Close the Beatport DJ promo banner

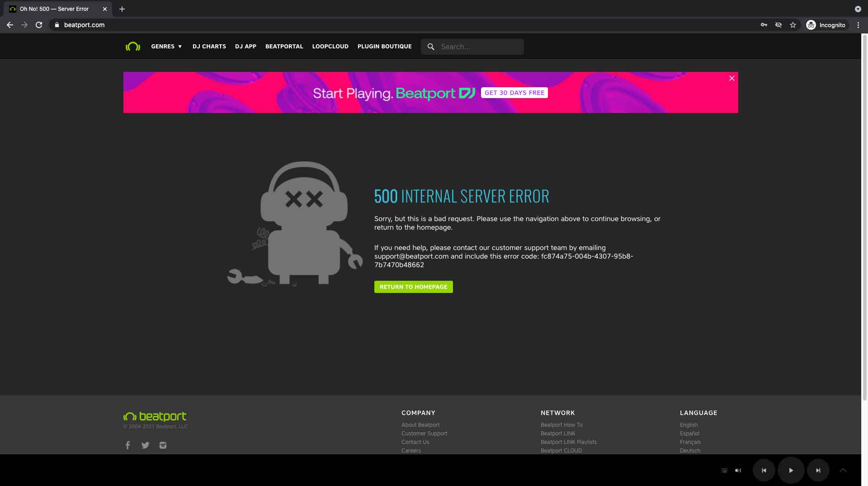(x=731, y=78)
